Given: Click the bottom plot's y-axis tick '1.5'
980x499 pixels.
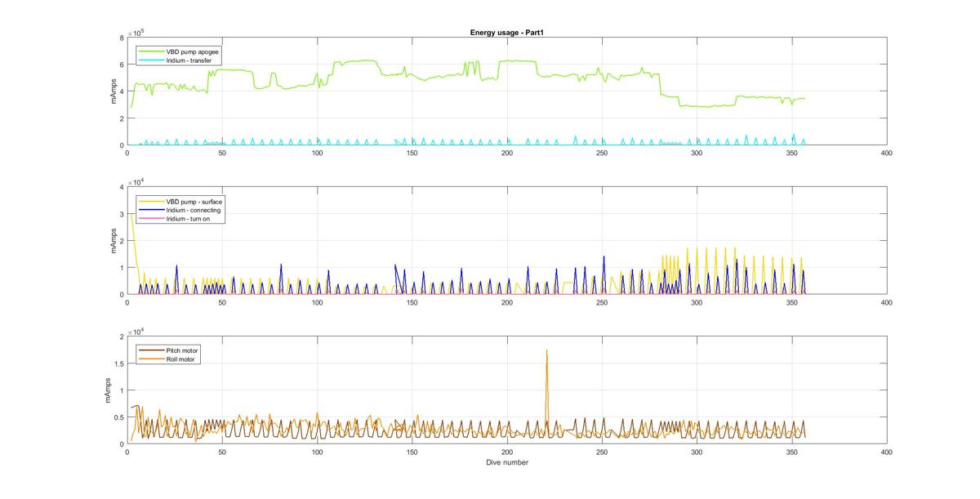Looking at the screenshot, I should click(x=118, y=363).
